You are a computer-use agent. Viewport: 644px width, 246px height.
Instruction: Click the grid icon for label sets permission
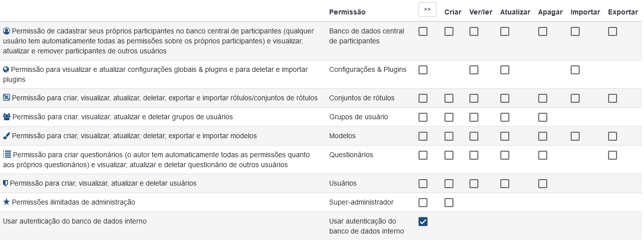pyautogui.click(x=6, y=98)
